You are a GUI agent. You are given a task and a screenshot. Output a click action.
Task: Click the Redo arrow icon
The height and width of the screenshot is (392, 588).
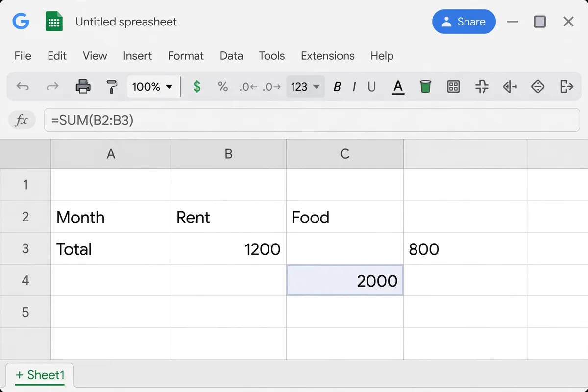[x=52, y=87]
